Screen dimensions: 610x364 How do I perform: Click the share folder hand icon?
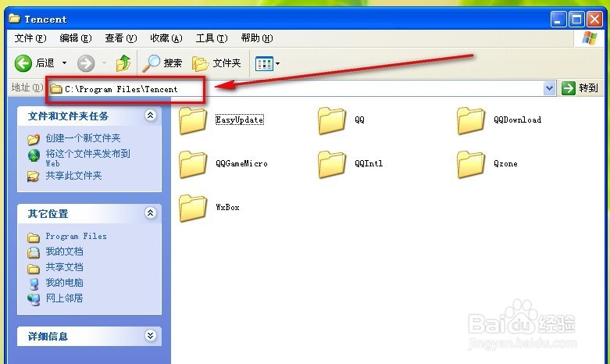[x=33, y=177]
